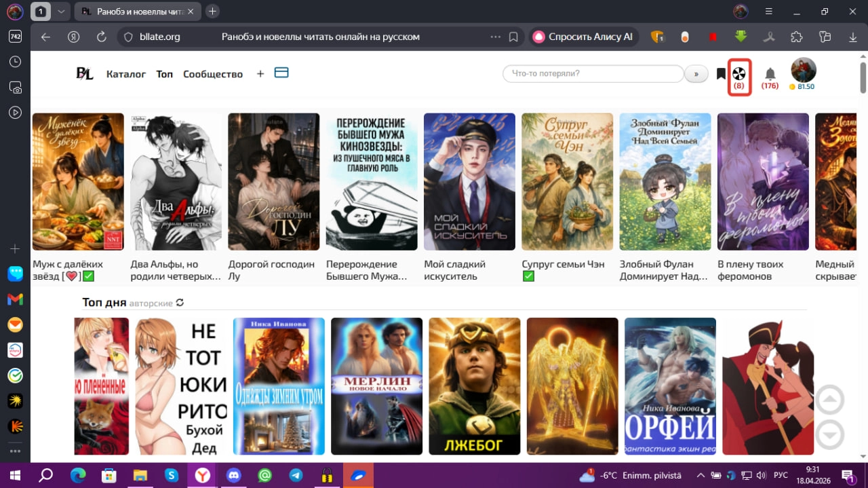Open the Каталог menu item

126,74
